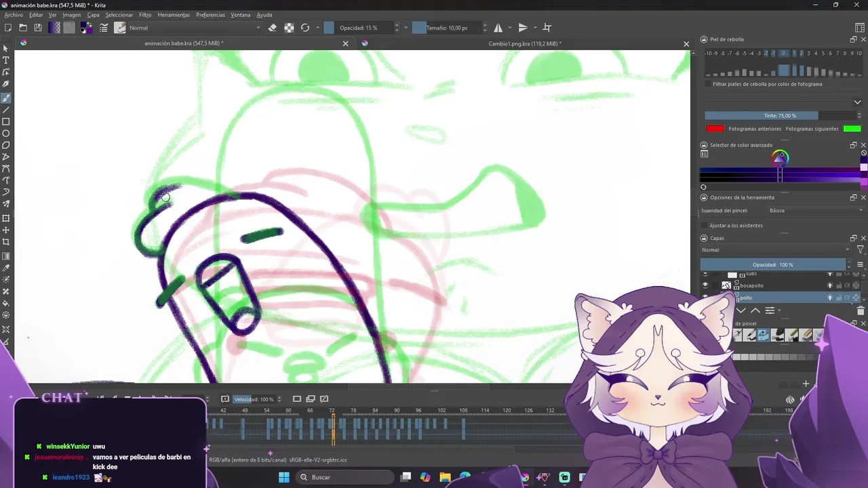Open Suavidad del pincel dropdown

click(x=816, y=211)
